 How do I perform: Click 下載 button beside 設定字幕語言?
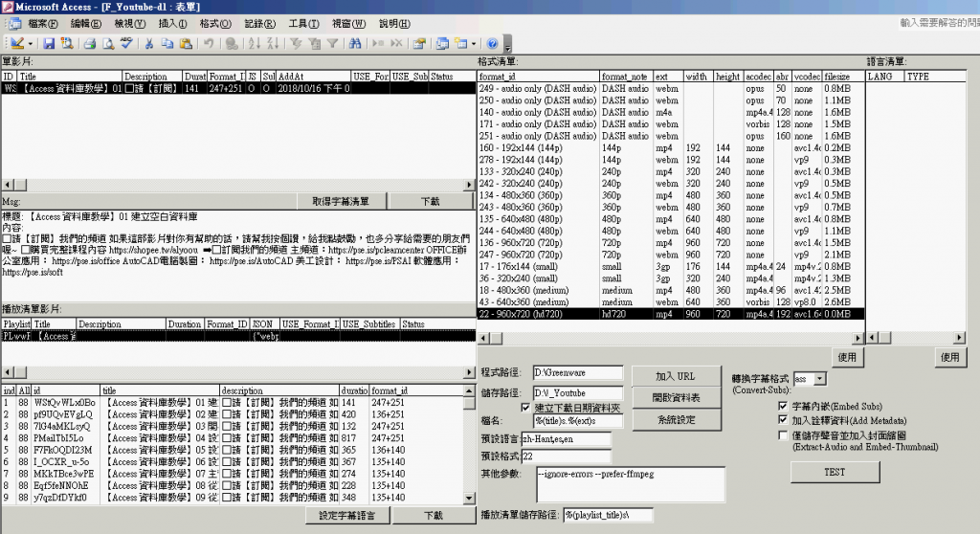point(434,515)
